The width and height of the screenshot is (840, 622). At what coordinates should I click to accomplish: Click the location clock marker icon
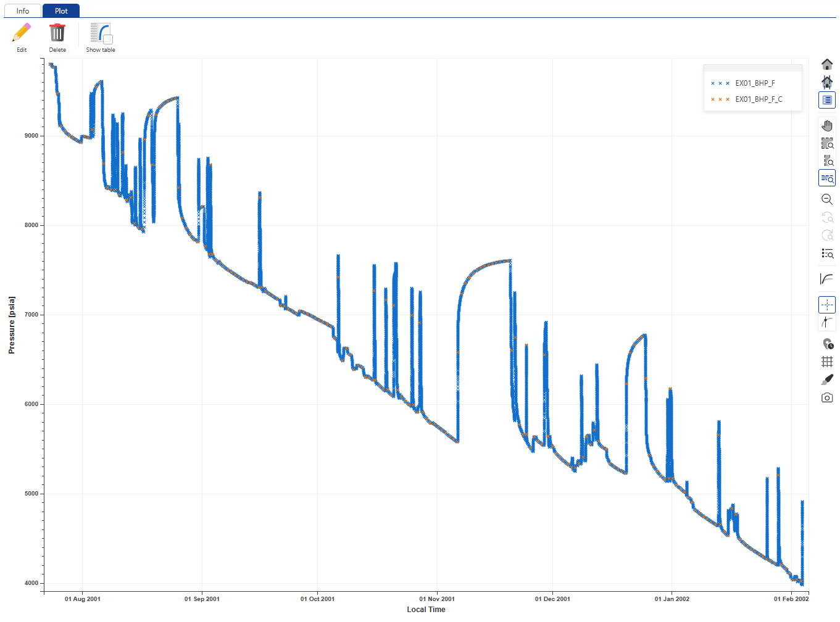(x=827, y=344)
